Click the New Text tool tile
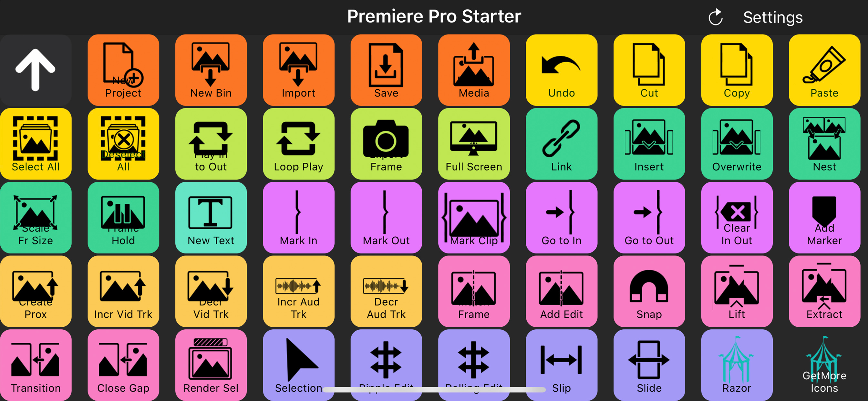The height and width of the screenshot is (401, 868). click(x=211, y=217)
